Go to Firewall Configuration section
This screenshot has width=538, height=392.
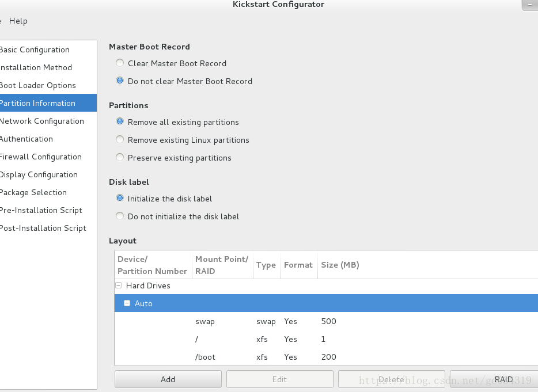(x=48, y=157)
